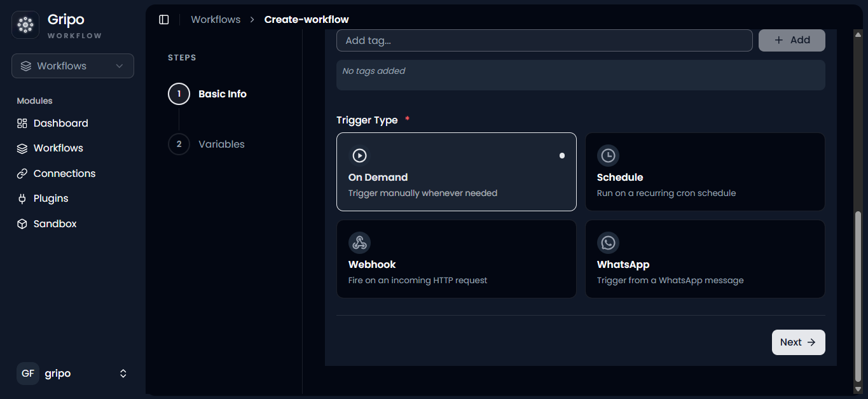Select the Schedule trigger type card

(705, 172)
